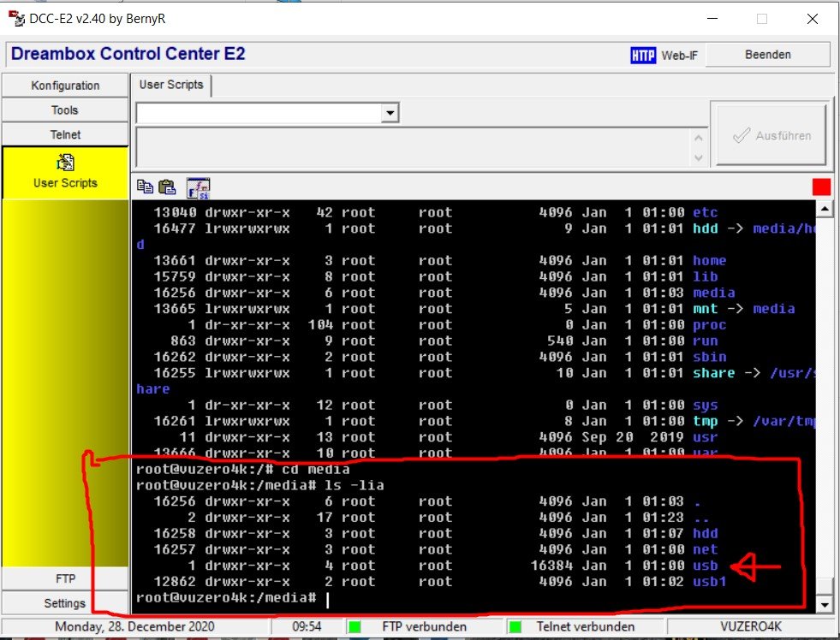Click the function keys icon above the terminal

coord(198,187)
